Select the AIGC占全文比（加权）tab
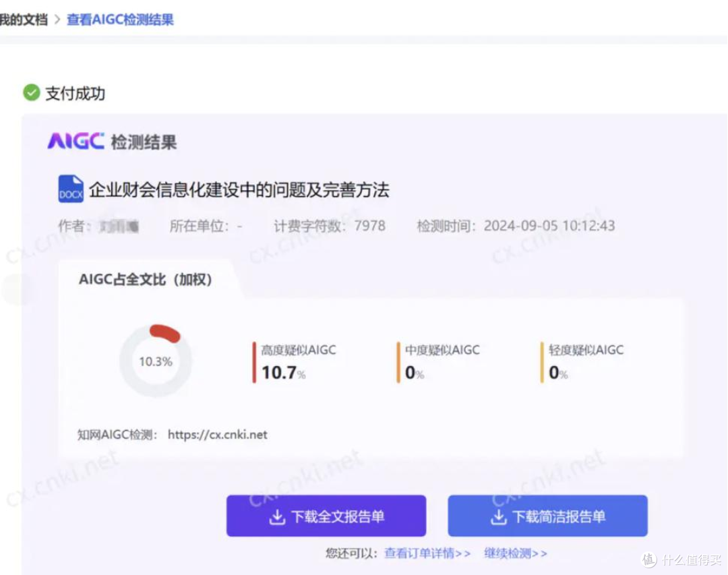Image resolution: width=728 pixels, height=575 pixels. (x=146, y=279)
